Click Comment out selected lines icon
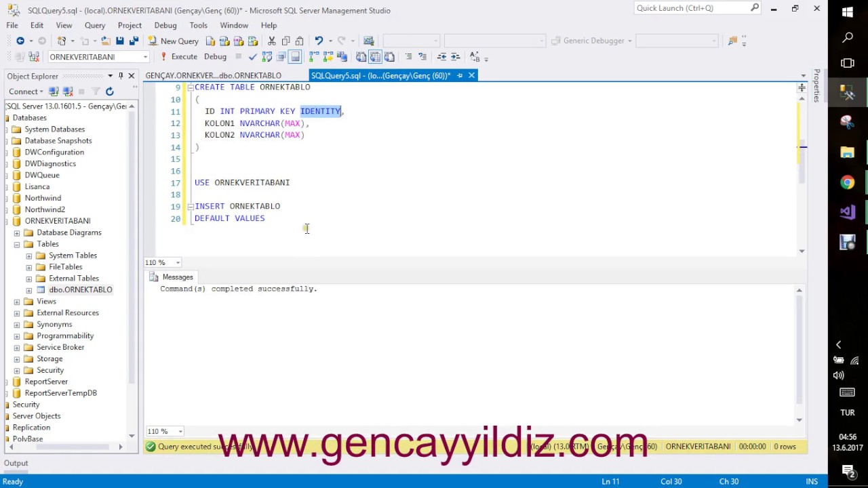The image size is (868, 488). (x=409, y=56)
